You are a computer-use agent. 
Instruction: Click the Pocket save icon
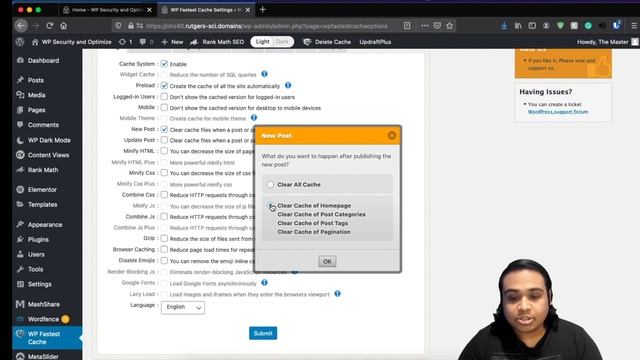[437, 26]
